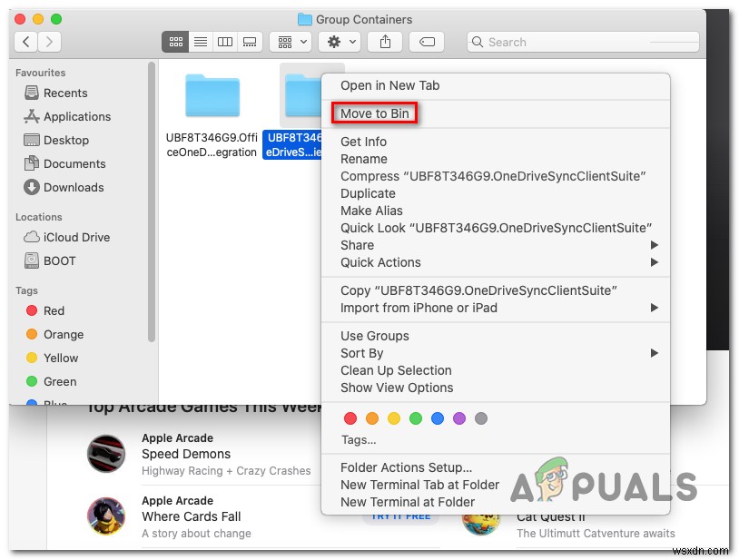The height and width of the screenshot is (560, 739).
Task: Apply the purple tag color swatch
Action: (459, 418)
